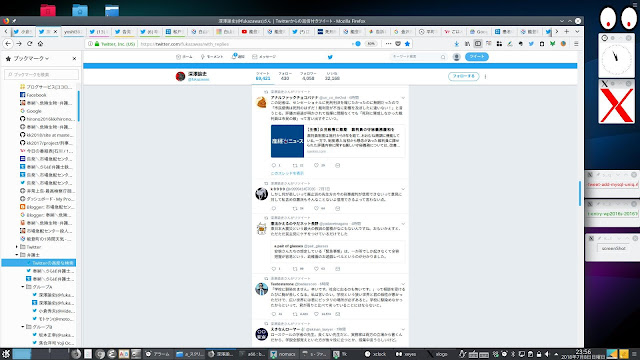Expand the Twitter bookmark folder
Screen dimensions: 640x360
[x=17, y=247]
